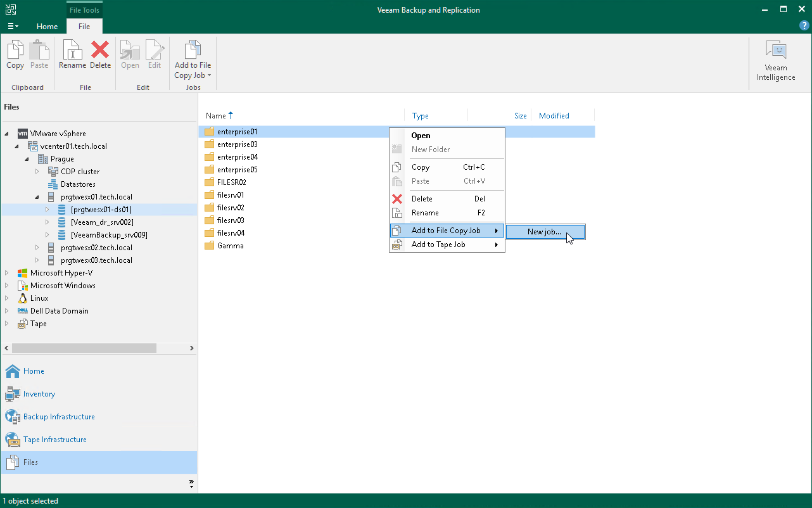
Task: Click the tree horizontal scrollbar thumb
Action: pos(84,348)
